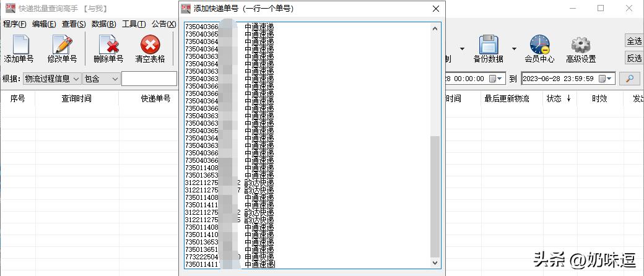The width and height of the screenshot is (644, 276).
Task: Click the 备份数据 backup data icon
Action: 489,49
